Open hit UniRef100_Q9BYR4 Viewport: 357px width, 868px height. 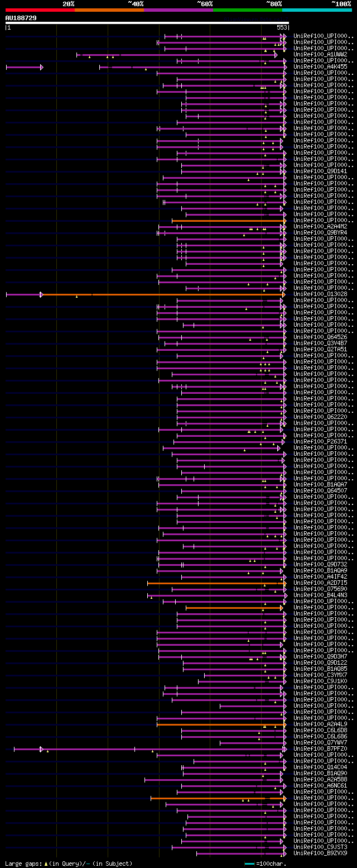(x=320, y=233)
